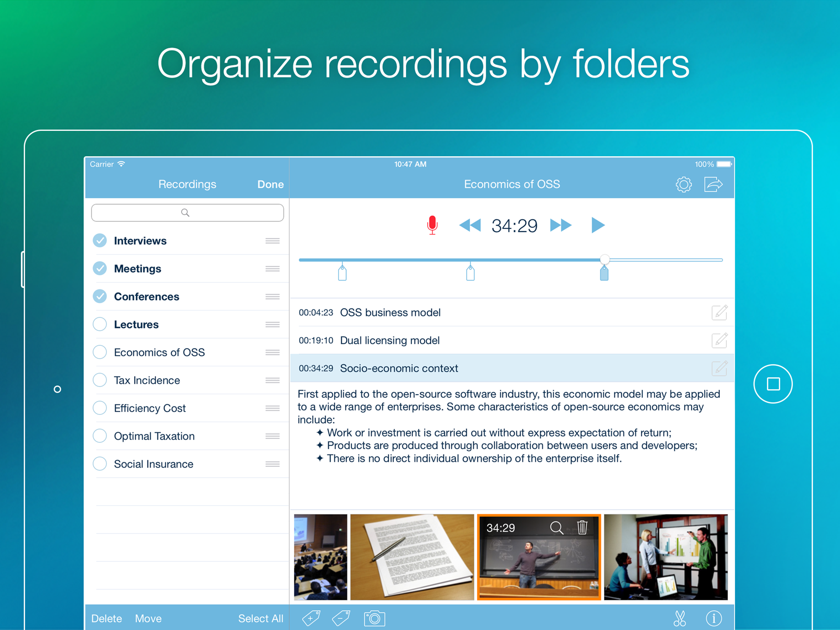
Task: Tap Select All in bottom bar
Action: tap(260, 618)
